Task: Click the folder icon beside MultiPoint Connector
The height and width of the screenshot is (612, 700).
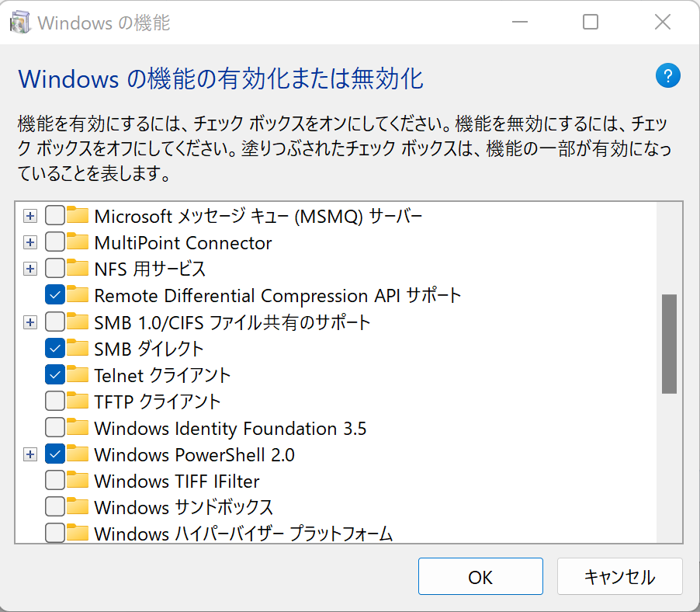Action: click(x=78, y=242)
